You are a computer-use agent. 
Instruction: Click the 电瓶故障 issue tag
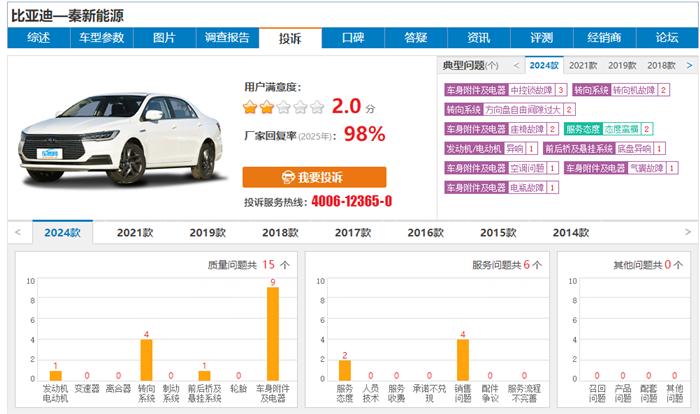pyautogui.click(x=501, y=188)
